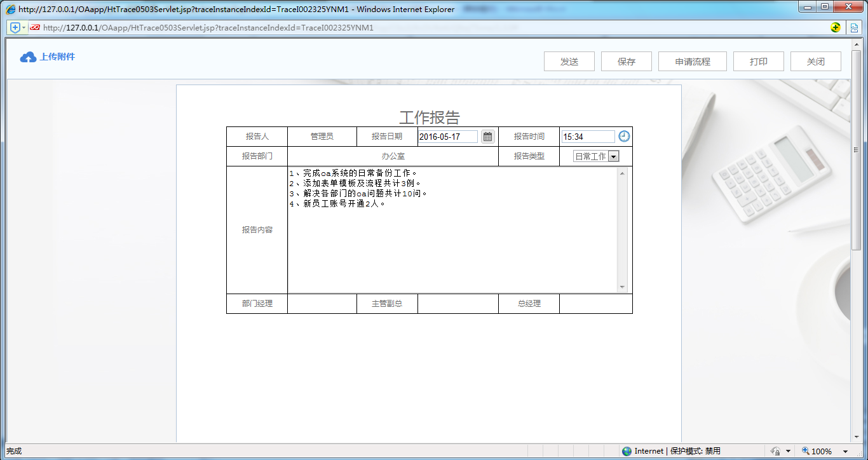
Task: Open the 报告类型 dropdown showing 日常工作
Action: (612, 156)
